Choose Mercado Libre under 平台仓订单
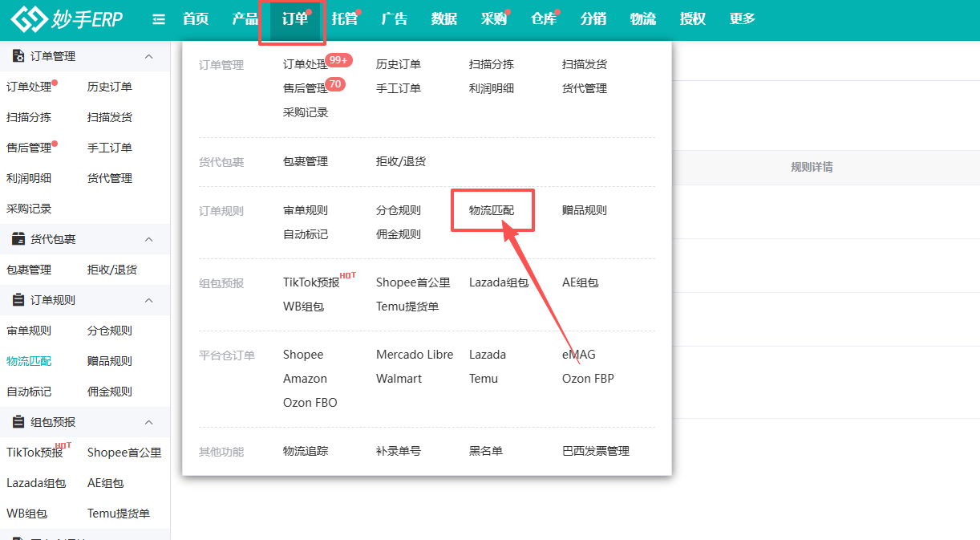The width and height of the screenshot is (980, 540). click(415, 355)
